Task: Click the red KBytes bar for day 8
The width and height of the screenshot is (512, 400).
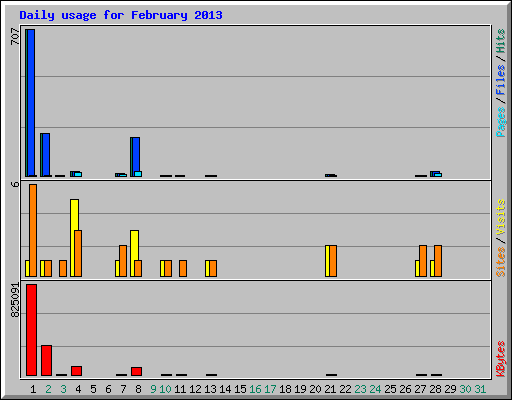Action: click(137, 371)
